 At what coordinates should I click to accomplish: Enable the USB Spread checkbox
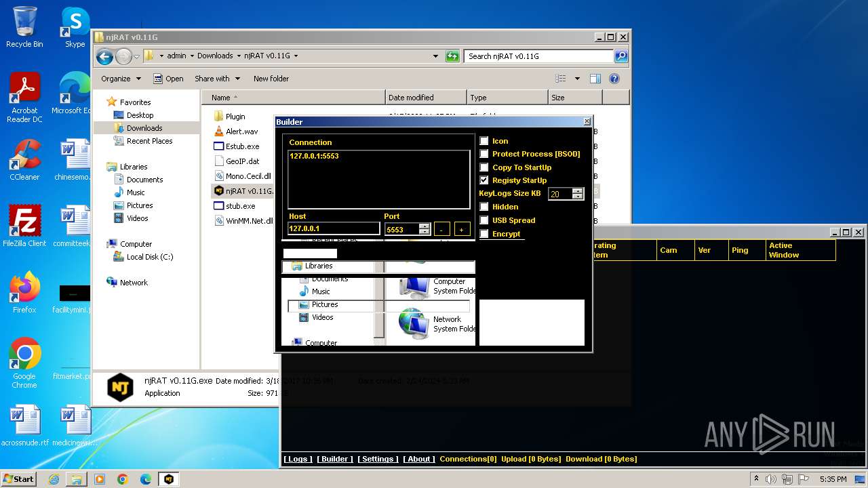pos(484,220)
